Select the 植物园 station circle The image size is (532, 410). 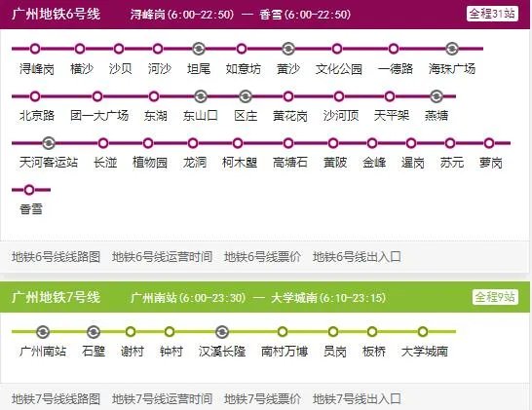(x=148, y=143)
